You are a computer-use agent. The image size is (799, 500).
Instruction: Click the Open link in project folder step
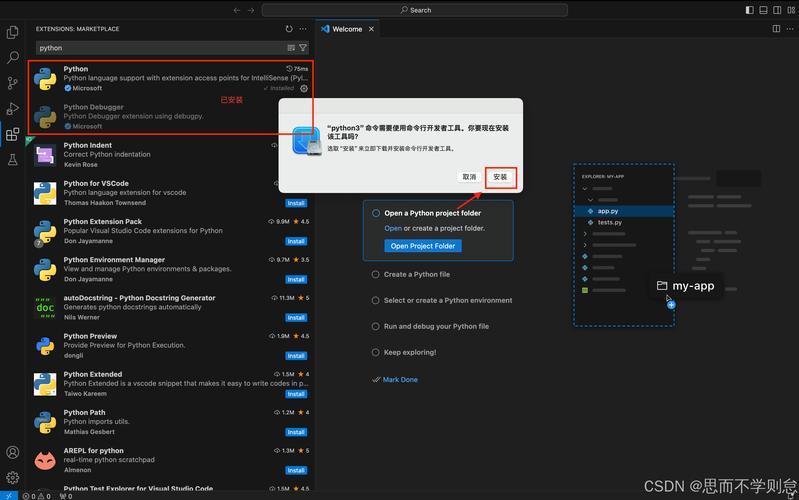pyautogui.click(x=393, y=228)
